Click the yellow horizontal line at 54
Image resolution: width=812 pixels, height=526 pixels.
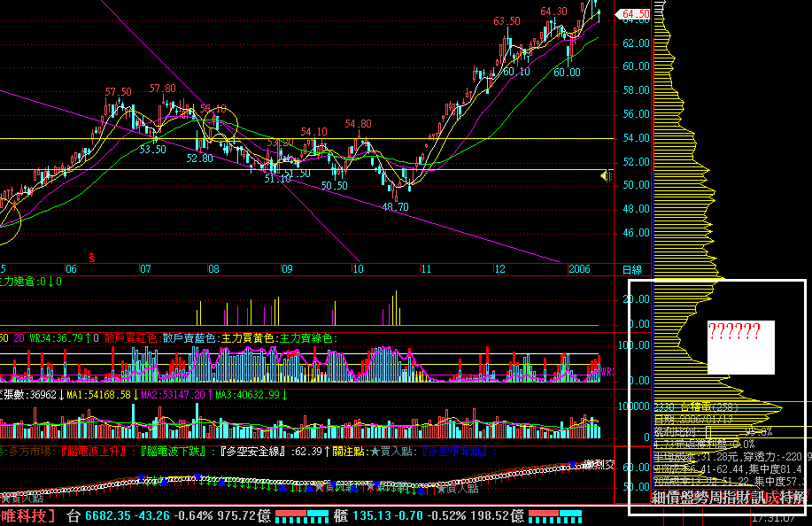[x=531, y=138]
